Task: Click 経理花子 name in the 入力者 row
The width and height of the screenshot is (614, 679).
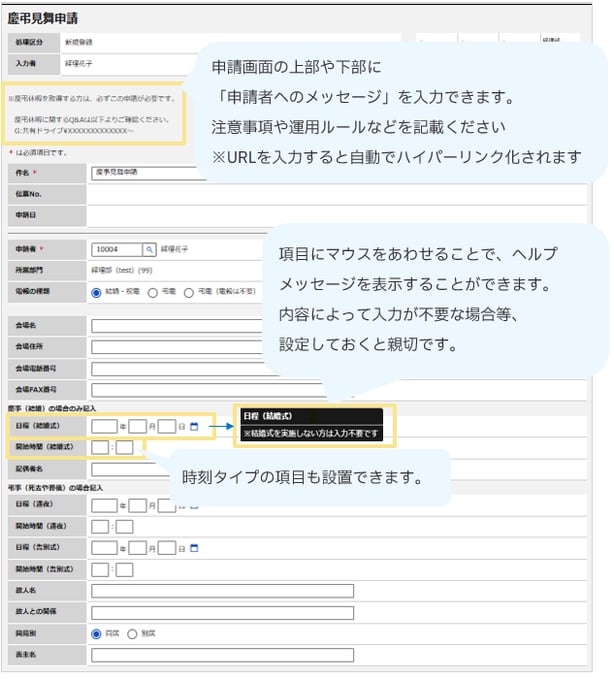Action: pos(79,64)
